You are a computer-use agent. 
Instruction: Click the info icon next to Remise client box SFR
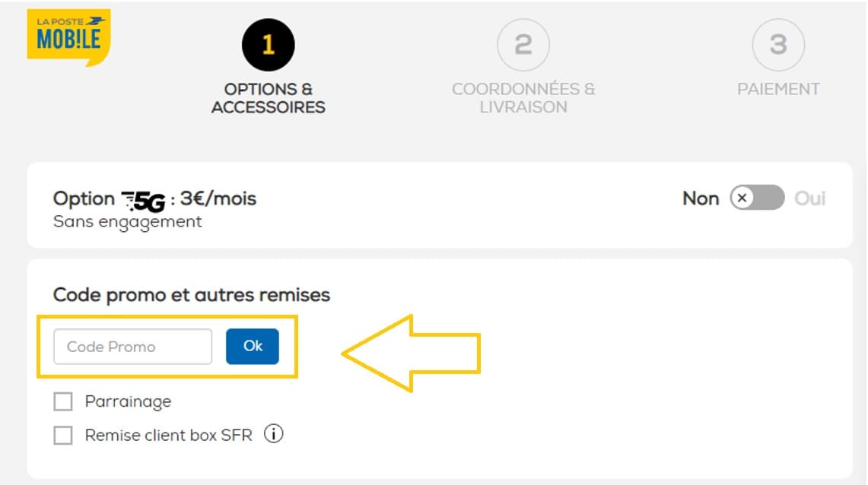275,434
